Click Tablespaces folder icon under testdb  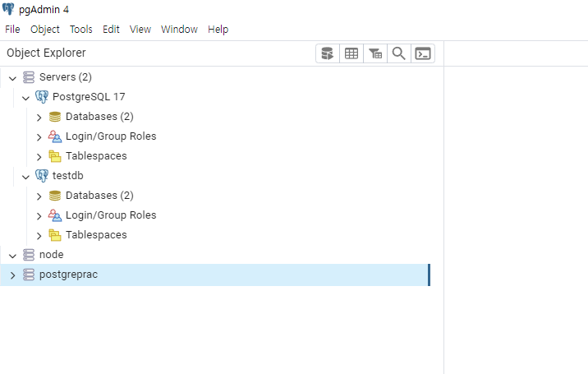point(55,235)
